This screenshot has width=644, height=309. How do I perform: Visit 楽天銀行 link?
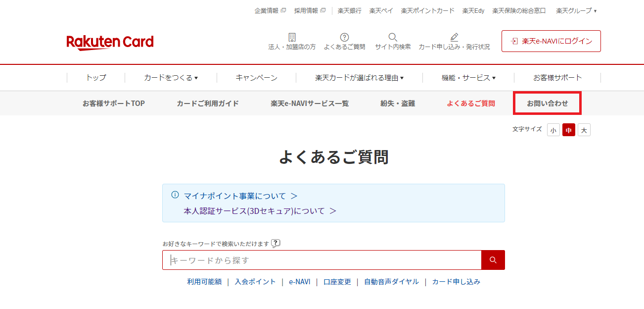click(350, 10)
